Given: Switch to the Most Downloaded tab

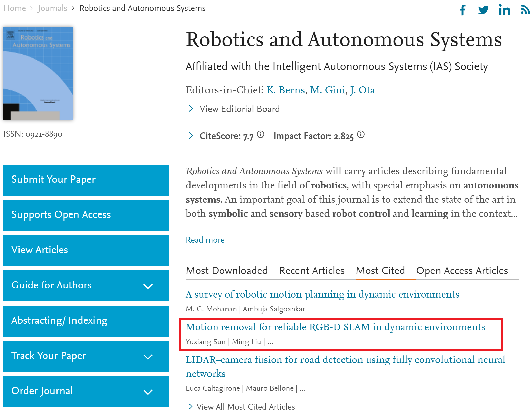Looking at the screenshot, I should 227,271.
